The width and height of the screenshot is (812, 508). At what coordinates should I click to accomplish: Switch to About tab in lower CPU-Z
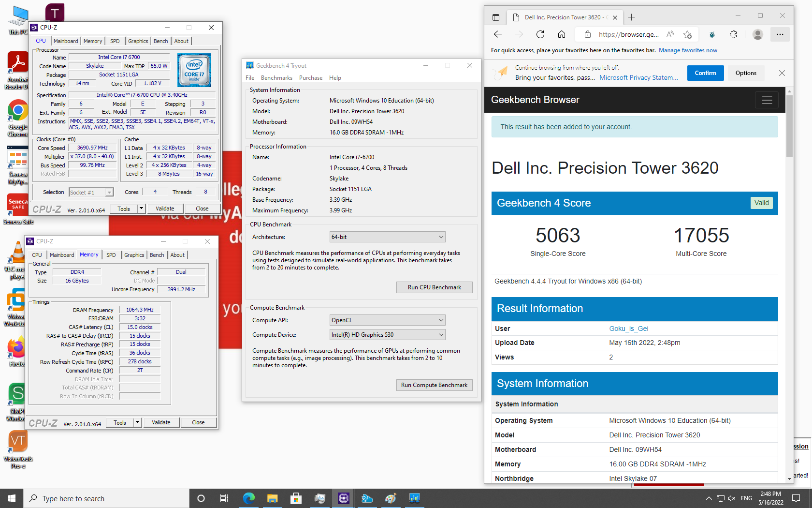tap(177, 255)
